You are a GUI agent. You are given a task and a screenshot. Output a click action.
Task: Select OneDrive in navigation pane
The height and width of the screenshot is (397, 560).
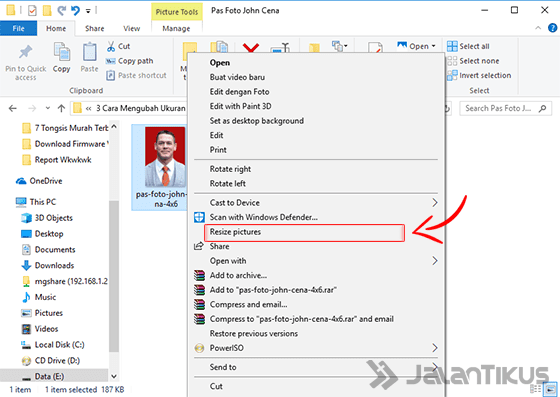coord(39,181)
